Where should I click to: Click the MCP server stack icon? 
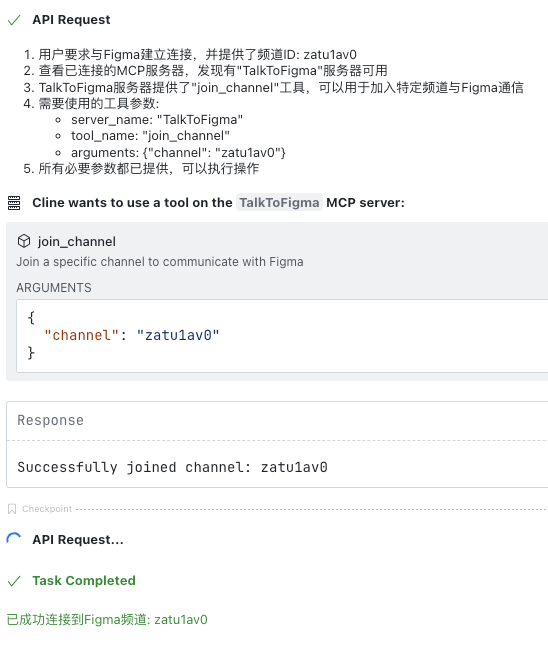tap(14, 203)
